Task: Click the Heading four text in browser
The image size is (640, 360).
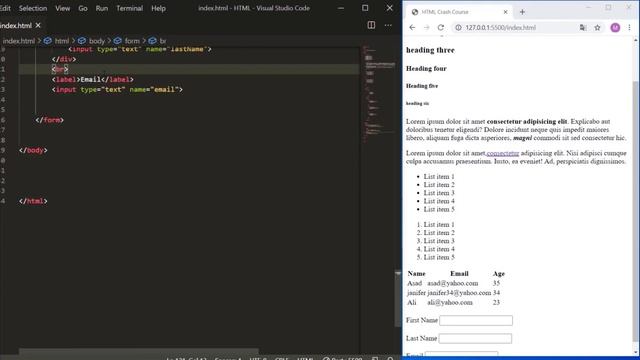Action: 426,69
